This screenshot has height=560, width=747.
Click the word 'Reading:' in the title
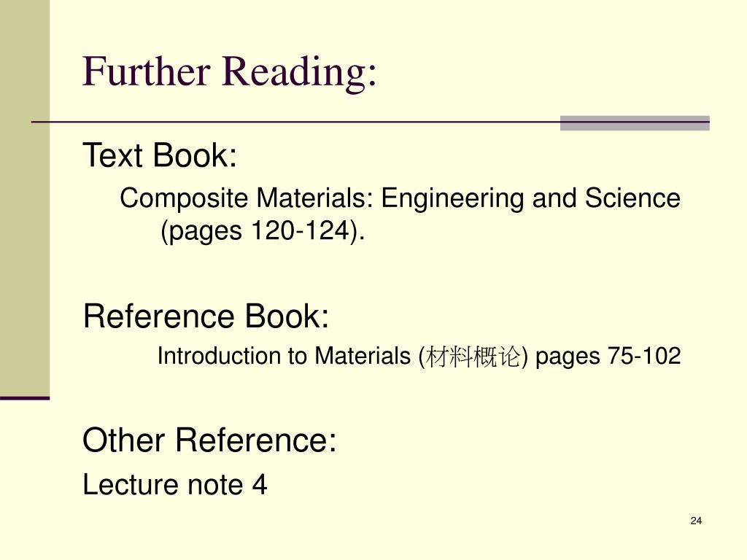[300, 72]
